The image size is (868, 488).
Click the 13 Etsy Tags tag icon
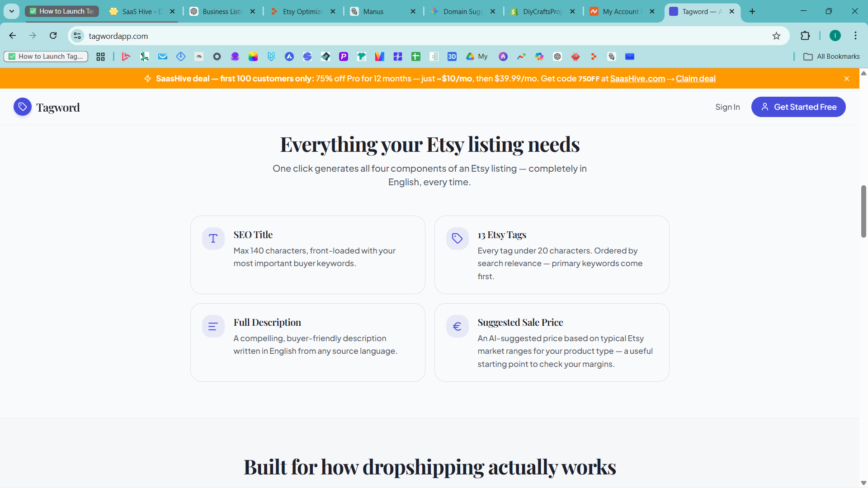[x=458, y=239]
